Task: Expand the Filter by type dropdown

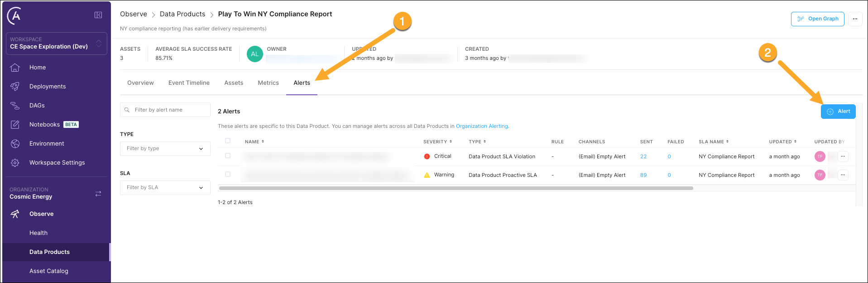Action: 165,149
